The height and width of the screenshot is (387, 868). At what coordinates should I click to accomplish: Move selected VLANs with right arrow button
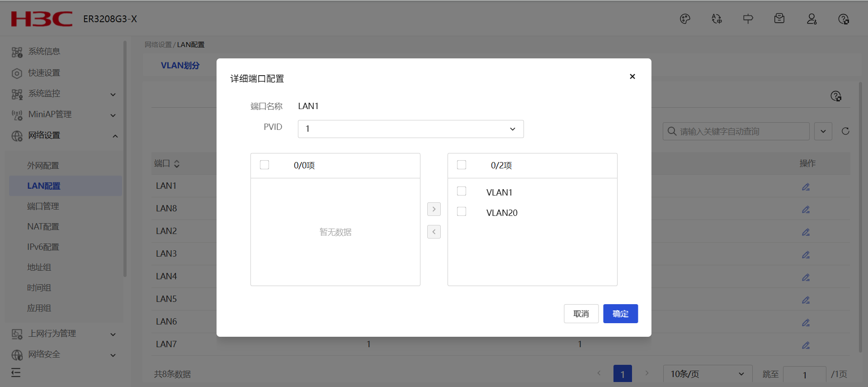pos(434,209)
